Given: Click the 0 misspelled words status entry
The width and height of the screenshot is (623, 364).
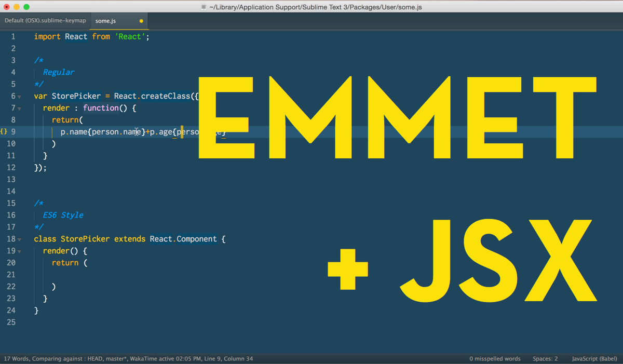Looking at the screenshot, I should [x=495, y=359].
